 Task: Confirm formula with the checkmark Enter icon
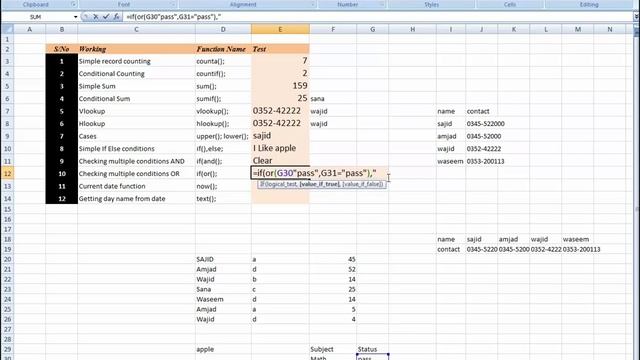[x=106, y=17]
